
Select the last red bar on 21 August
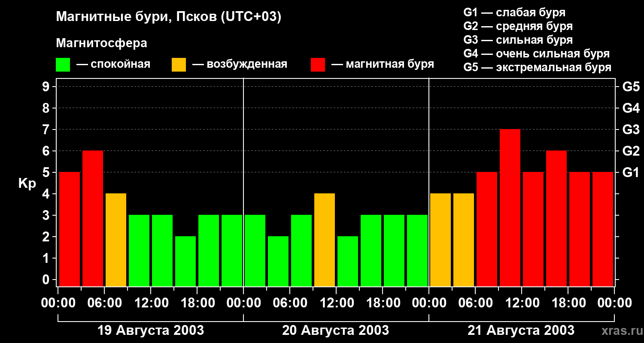(x=603, y=229)
